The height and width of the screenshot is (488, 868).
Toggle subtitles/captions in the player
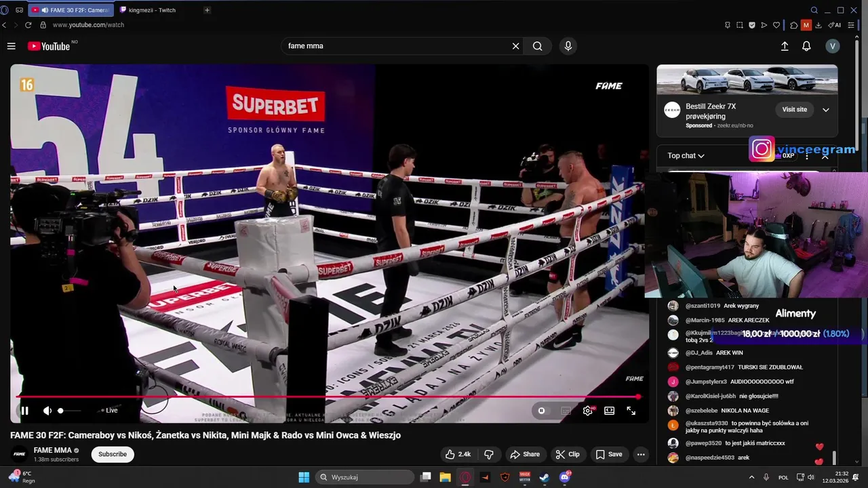tap(566, 410)
